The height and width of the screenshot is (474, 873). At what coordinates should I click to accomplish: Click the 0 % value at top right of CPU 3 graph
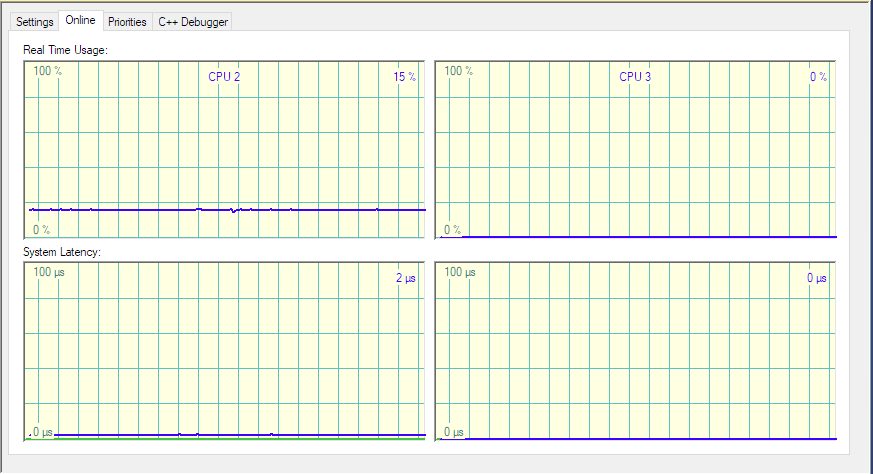tap(818, 77)
